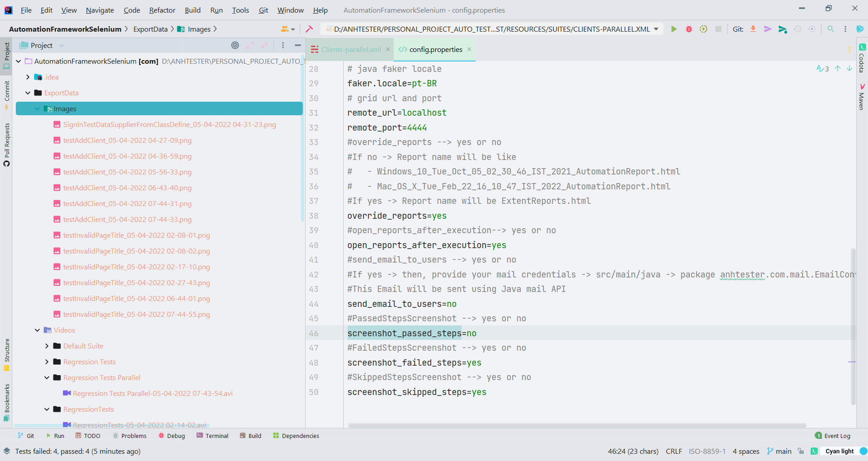868x461 pixels.
Task: Collapse all icon in Project panel header
Action: [x=264, y=45]
